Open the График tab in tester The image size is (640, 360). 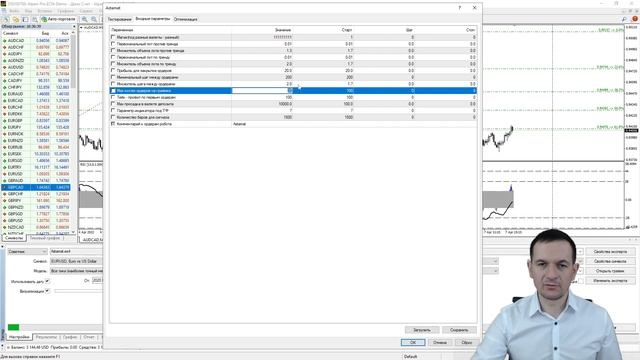[70, 337]
